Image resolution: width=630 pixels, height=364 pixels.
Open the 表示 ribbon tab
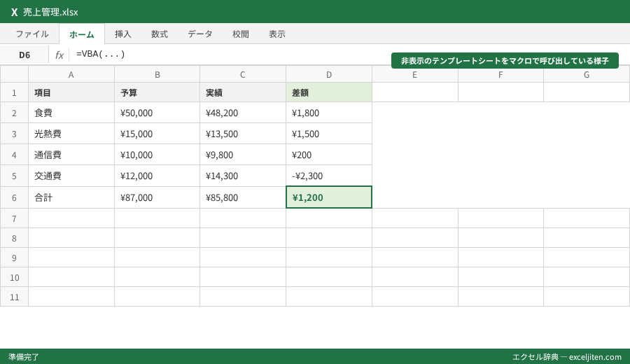click(277, 34)
